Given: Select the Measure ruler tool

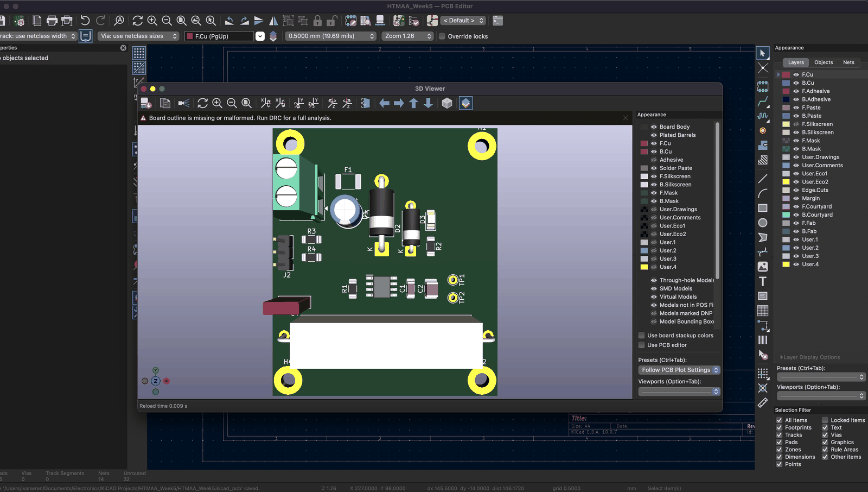Looking at the screenshot, I should pos(763,402).
